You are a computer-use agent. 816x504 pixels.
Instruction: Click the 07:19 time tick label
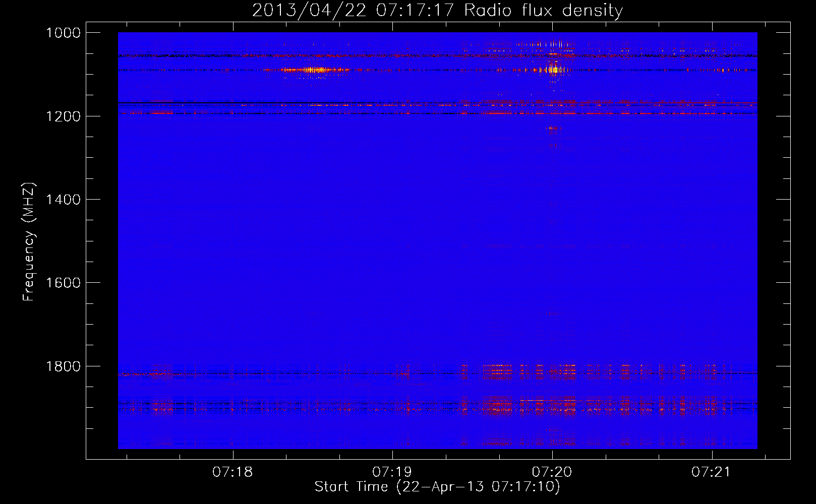pos(392,472)
